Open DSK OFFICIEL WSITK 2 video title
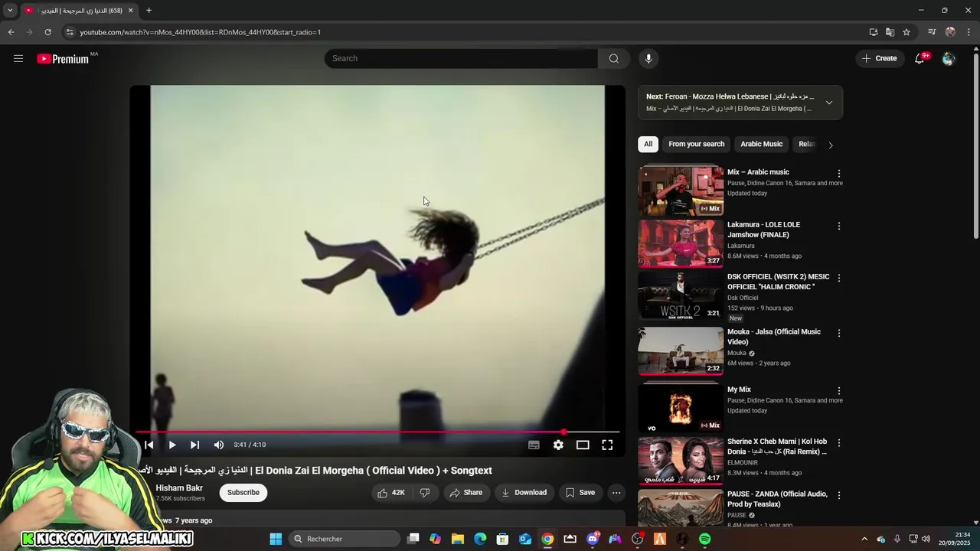This screenshot has width=980, height=551. click(x=778, y=282)
